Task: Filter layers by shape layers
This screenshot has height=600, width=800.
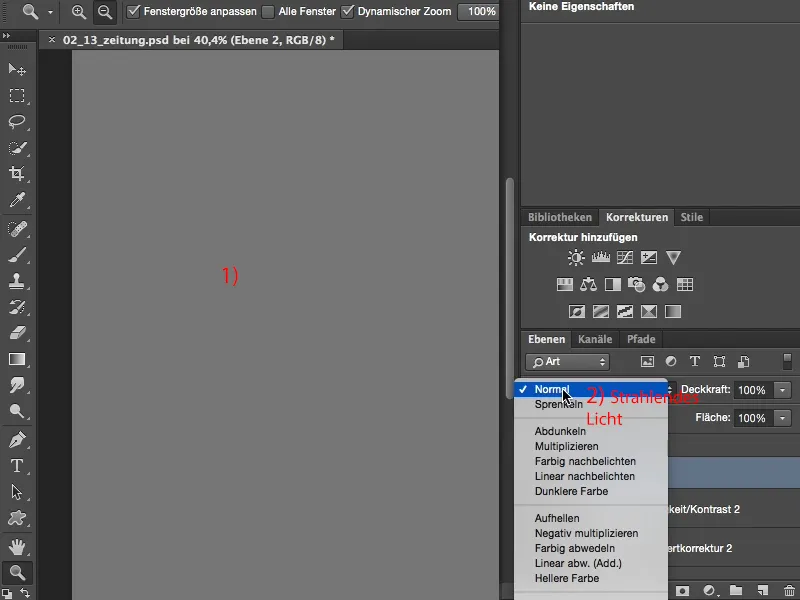Action: pyautogui.click(x=719, y=362)
